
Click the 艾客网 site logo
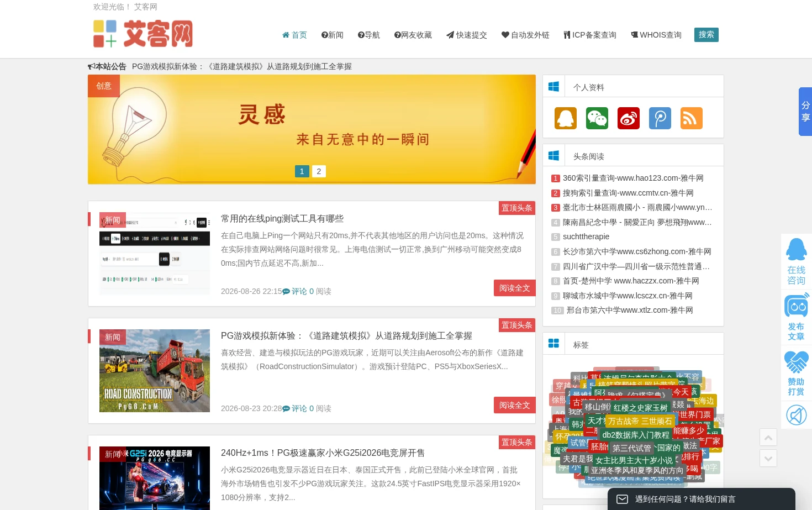(143, 34)
